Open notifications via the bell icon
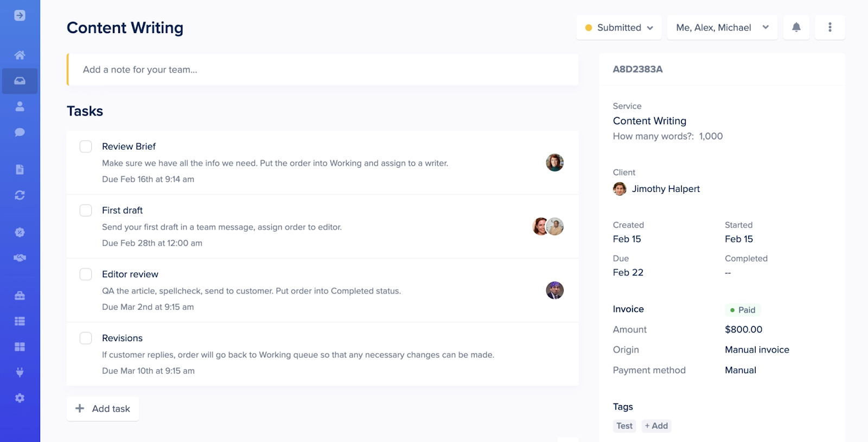 pyautogui.click(x=797, y=27)
